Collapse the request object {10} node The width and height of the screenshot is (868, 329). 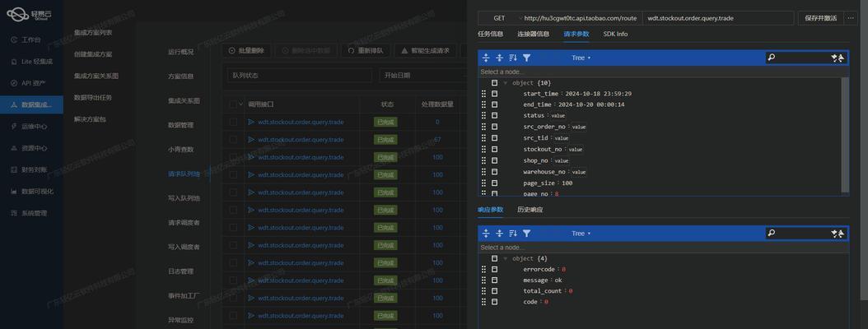[x=505, y=82]
